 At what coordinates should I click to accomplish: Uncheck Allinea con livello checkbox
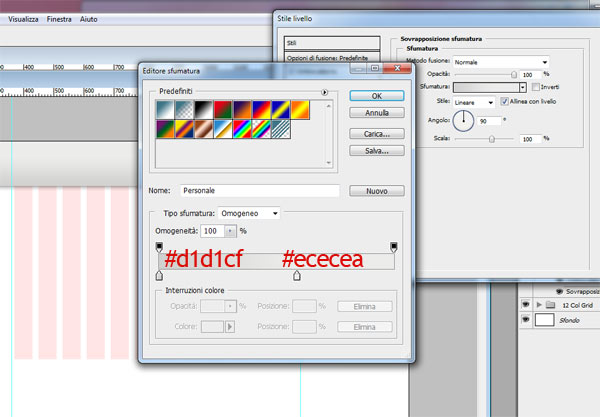pyautogui.click(x=504, y=101)
